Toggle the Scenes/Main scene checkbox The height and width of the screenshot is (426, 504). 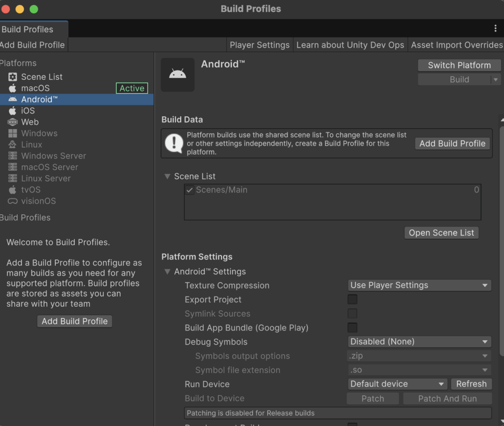pyautogui.click(x=189, y=190)
